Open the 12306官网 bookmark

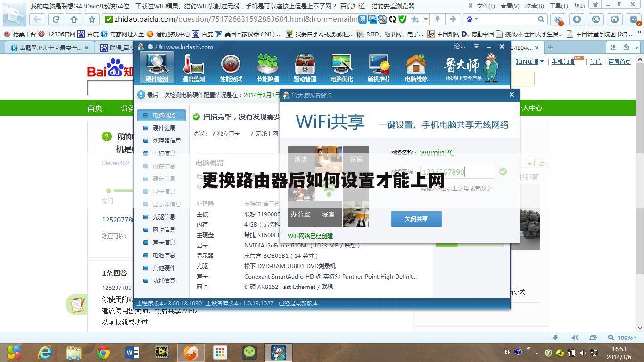[x=57, y=34]
